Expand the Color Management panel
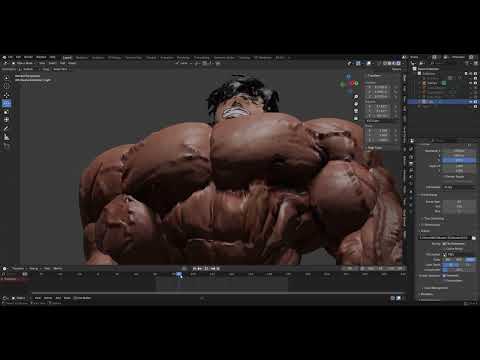 point(434,288)
